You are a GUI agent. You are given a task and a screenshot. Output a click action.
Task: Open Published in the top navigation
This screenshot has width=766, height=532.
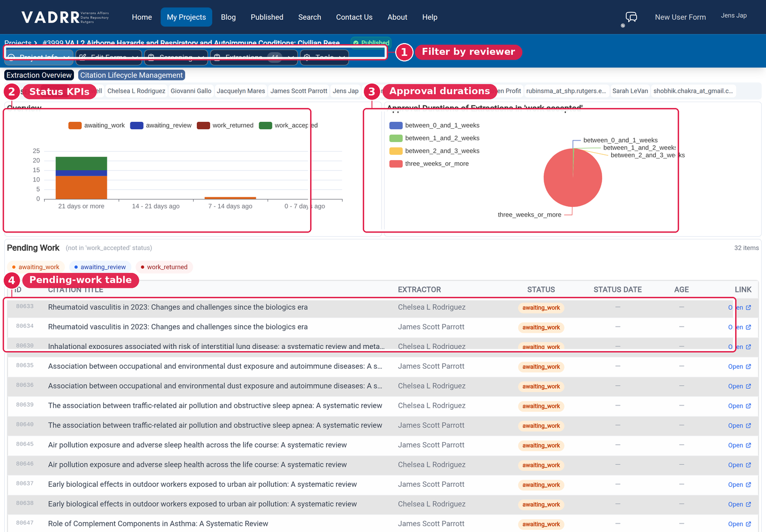coord(267,17)
